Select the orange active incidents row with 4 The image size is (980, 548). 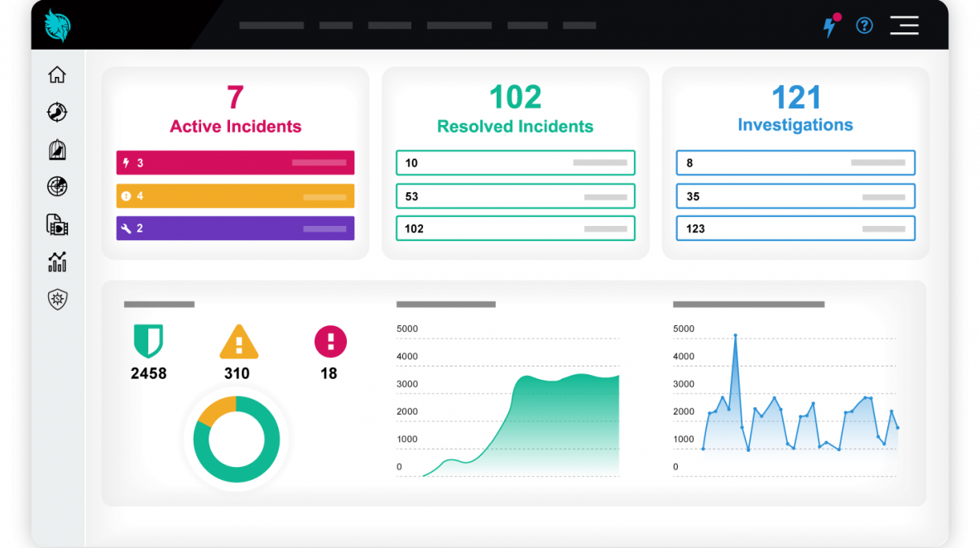235,196
